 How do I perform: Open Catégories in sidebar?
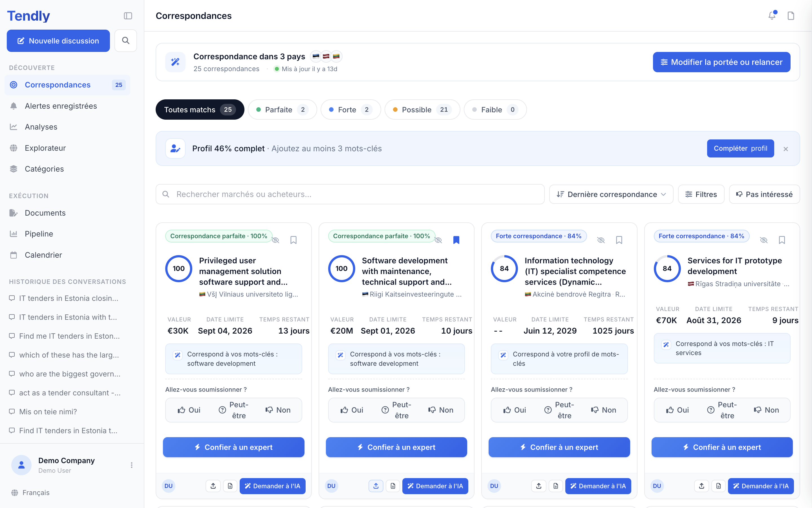tap(67, 169)
